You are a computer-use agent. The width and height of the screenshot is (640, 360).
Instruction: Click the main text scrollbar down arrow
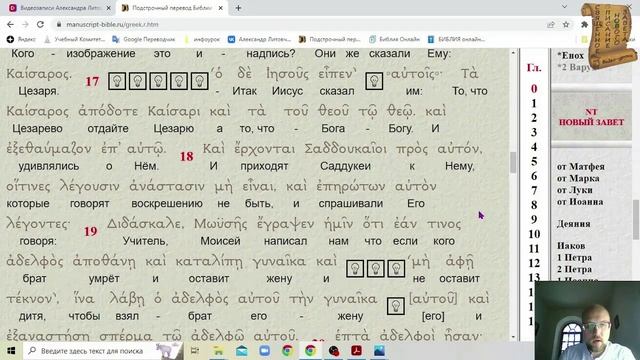click(x=513, y=337)
